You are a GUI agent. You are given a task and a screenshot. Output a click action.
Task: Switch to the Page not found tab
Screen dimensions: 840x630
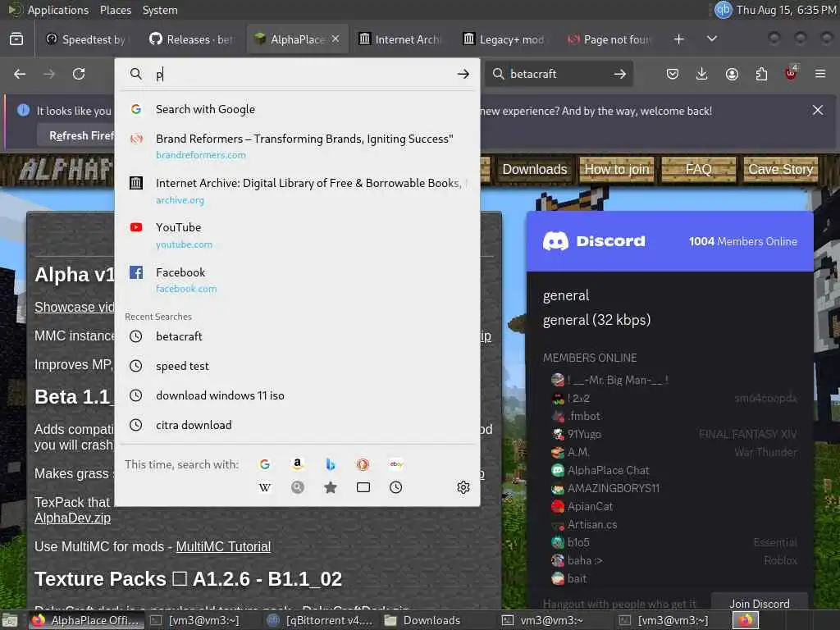609,39
